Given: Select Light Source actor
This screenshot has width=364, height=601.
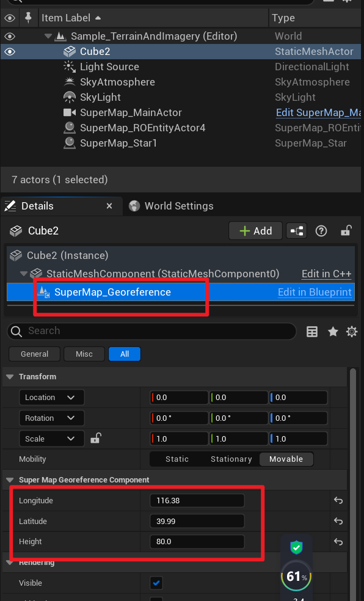Looking at the screenshot, I should [x=109, y=67].
